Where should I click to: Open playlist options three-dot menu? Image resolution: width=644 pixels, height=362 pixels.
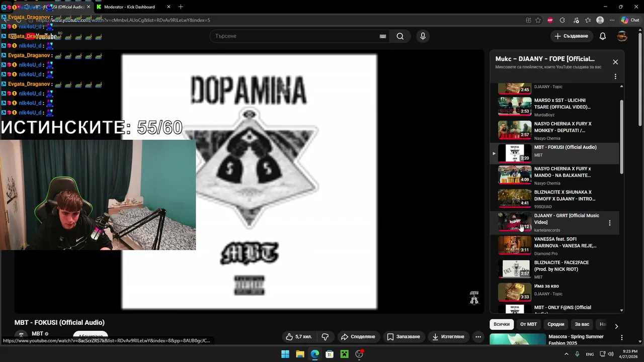[x=615, y=77]
